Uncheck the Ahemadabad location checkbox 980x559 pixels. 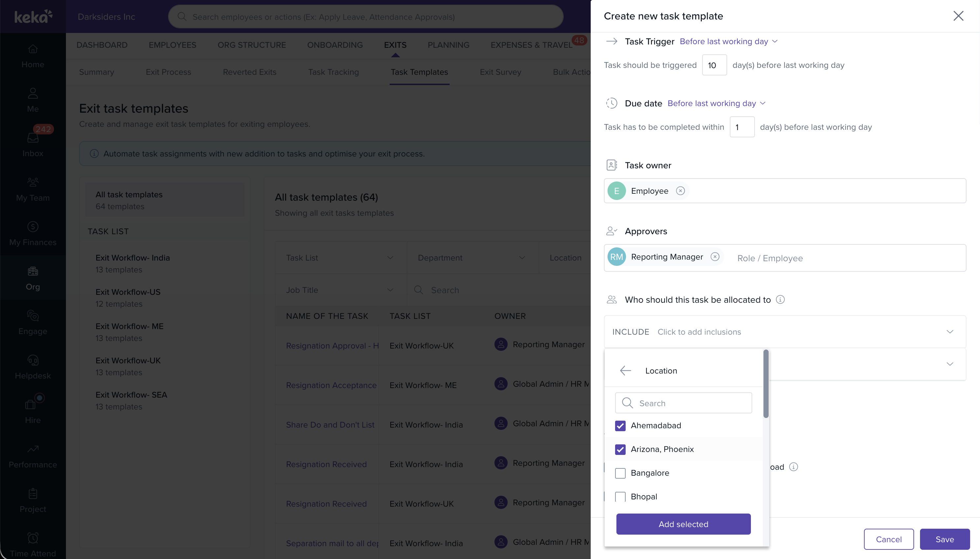coord(620,425)
